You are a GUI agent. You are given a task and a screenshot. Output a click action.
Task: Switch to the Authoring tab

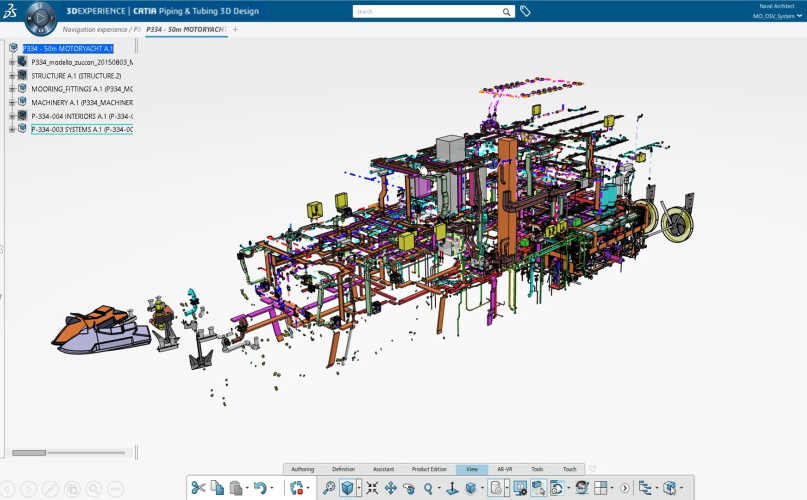(x=301, y=469)
